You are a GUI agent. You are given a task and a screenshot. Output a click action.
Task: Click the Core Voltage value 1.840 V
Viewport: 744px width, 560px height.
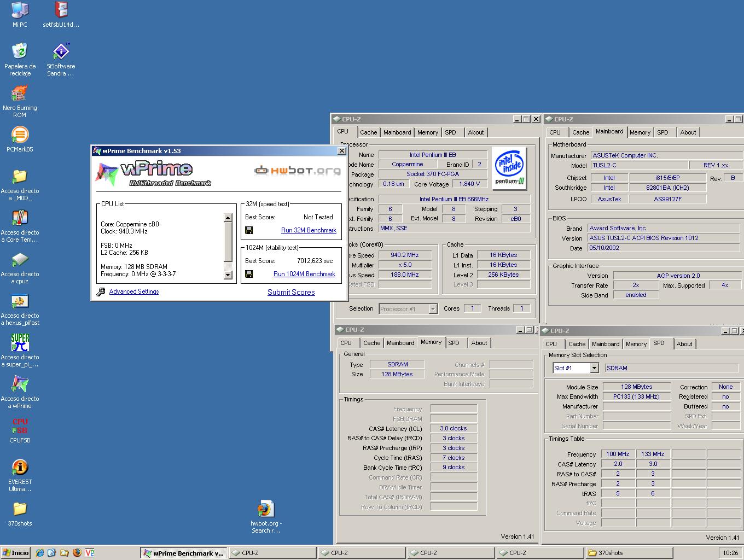pos(470,184)
